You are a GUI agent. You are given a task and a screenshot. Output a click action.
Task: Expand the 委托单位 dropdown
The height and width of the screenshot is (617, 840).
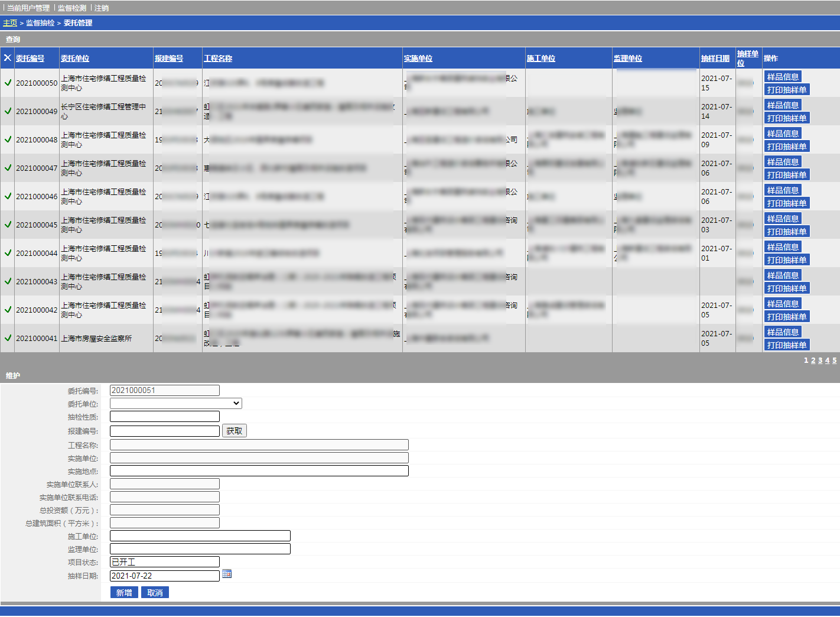(x=176, y=404)
